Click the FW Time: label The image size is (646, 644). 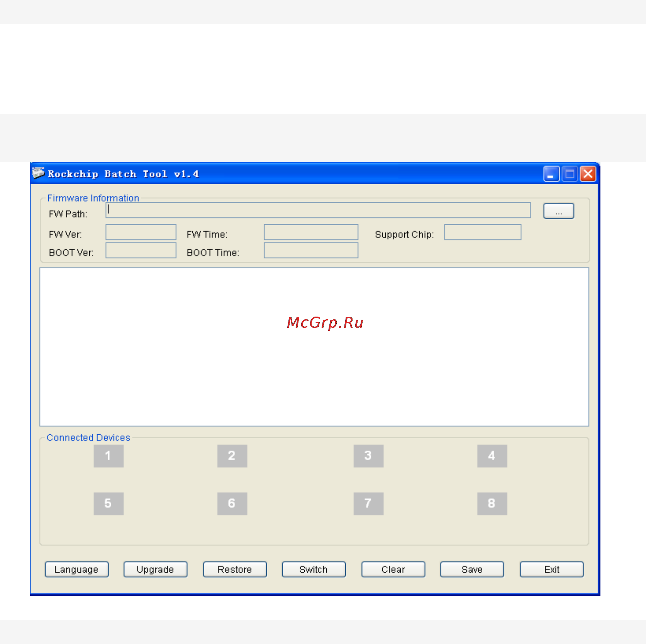tap(207, 234)
